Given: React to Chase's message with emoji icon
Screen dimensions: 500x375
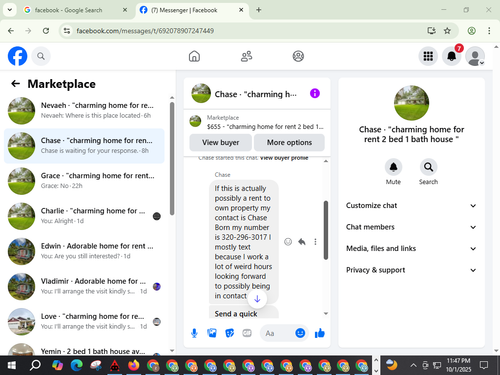Looking at the screenshot, I should [288, 242].
